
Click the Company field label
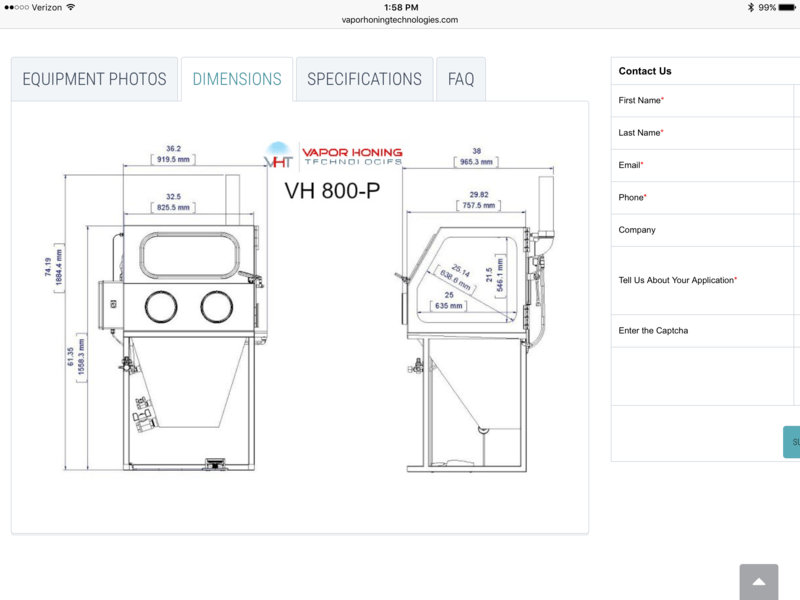(x=637, y=230)
